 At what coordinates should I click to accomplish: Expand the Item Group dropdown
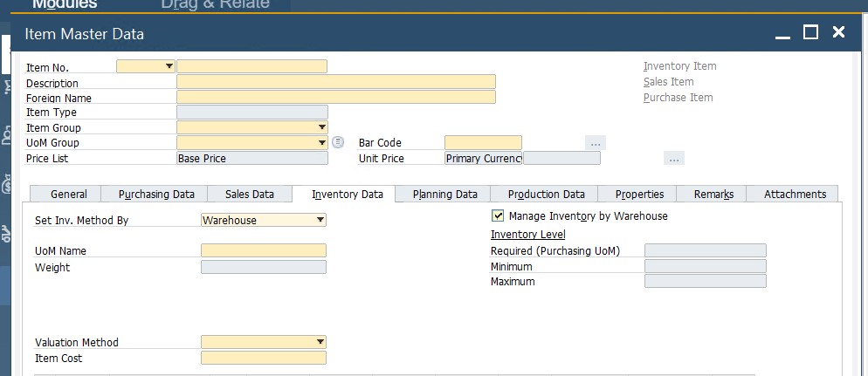tap(322, 127)
